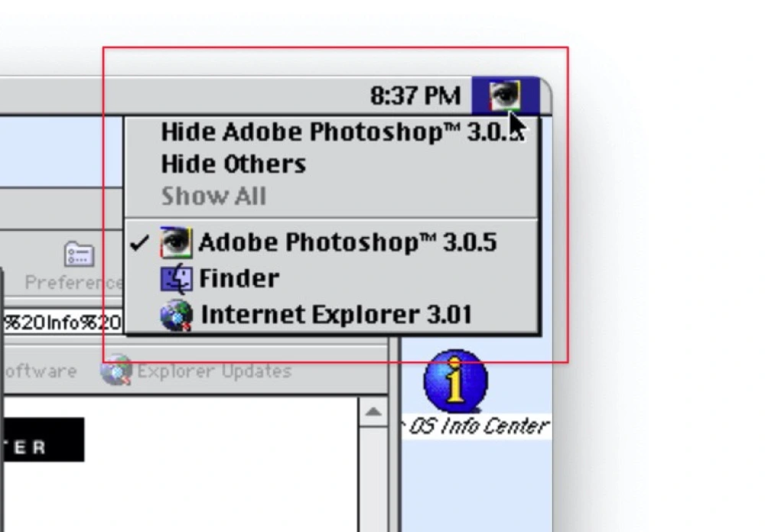Viewport: 765px width, 532px height.
Task: Click the greyed Show All entry
Action: click(x=332, y=196)
